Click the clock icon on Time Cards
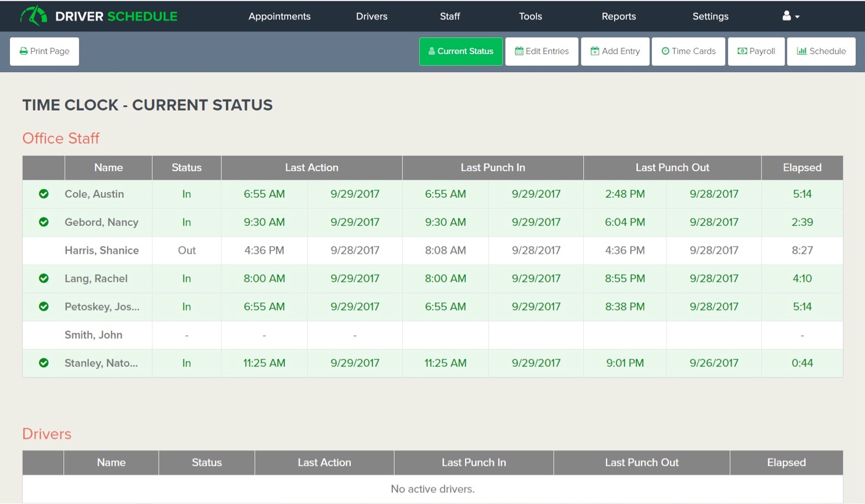The width and height of the screenshot is (865, 504). pos(665,51)
